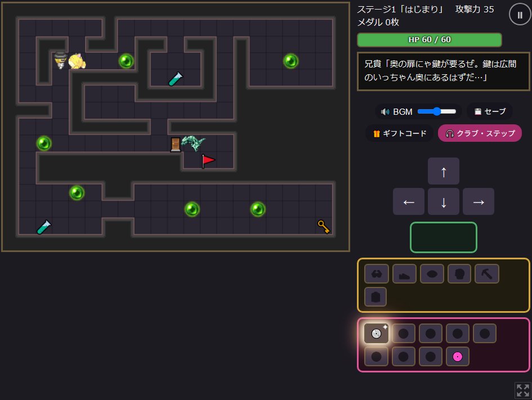
Task: Click the golden key in the maze
Action: click(x=323, y=226)
